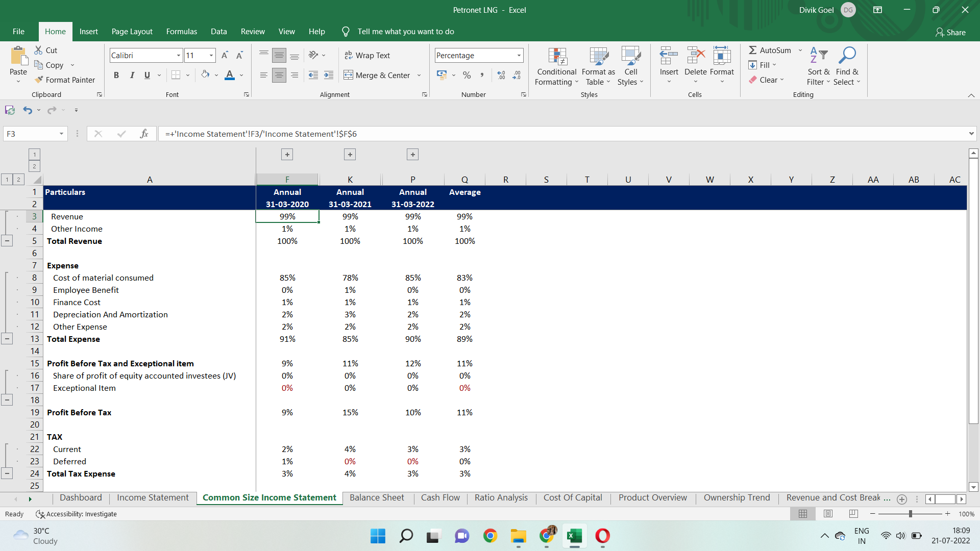
Task: Open Opera browser from the taskbar
Action: point(603,536)
